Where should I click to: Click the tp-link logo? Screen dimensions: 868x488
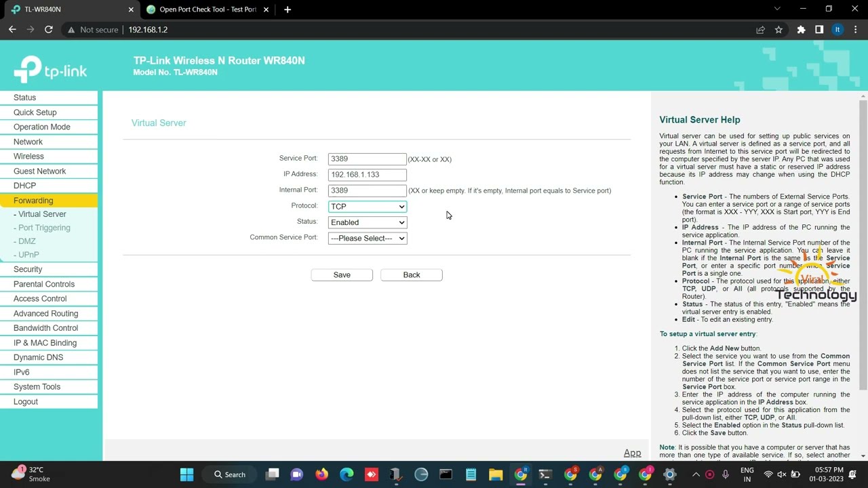click(50, 69)
